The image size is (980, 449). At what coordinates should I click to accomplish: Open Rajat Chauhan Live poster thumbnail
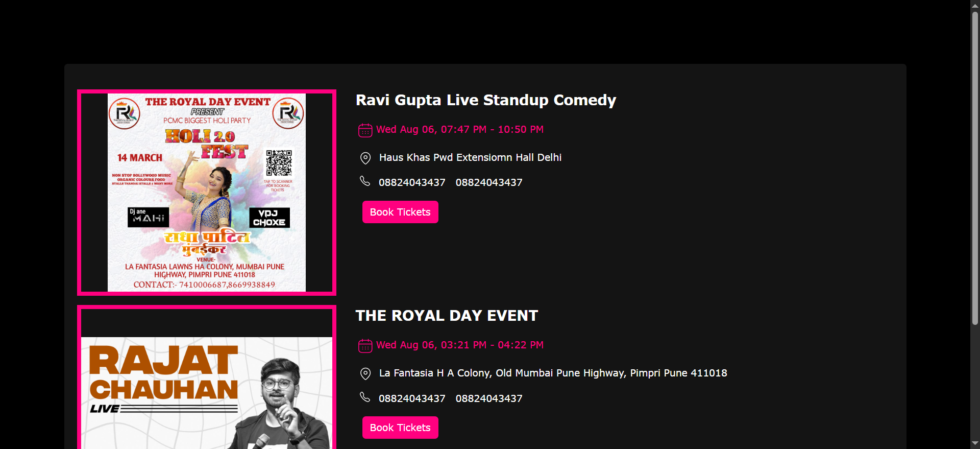tap(207, 388)
